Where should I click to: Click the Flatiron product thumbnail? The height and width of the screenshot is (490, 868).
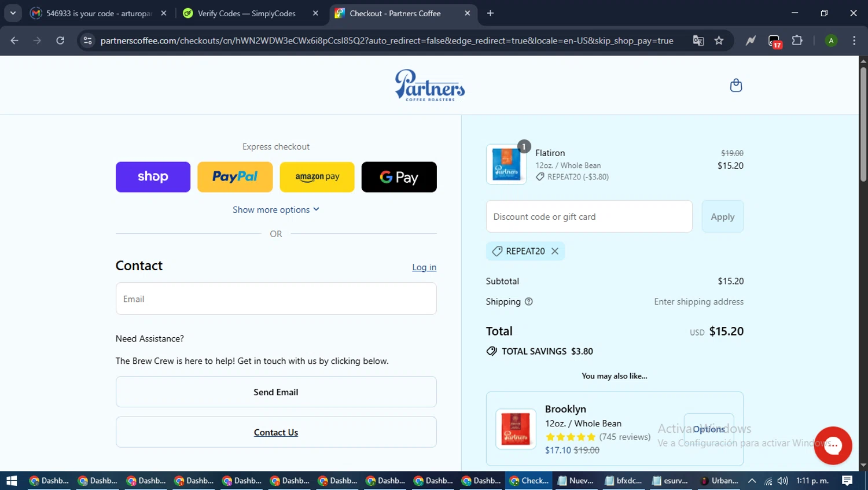[506, 164]
